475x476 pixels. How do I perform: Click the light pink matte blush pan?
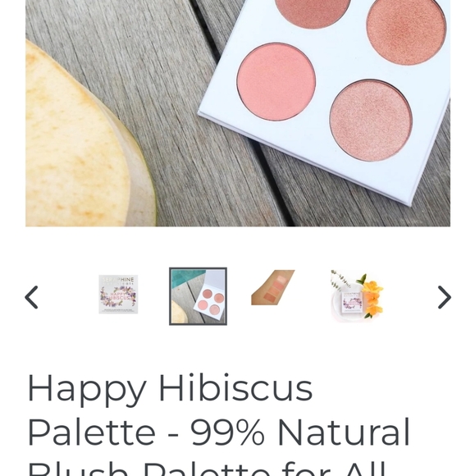[276, 82]
